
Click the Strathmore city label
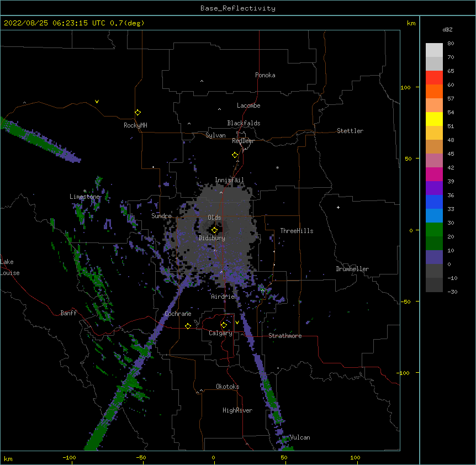(285, 336)
